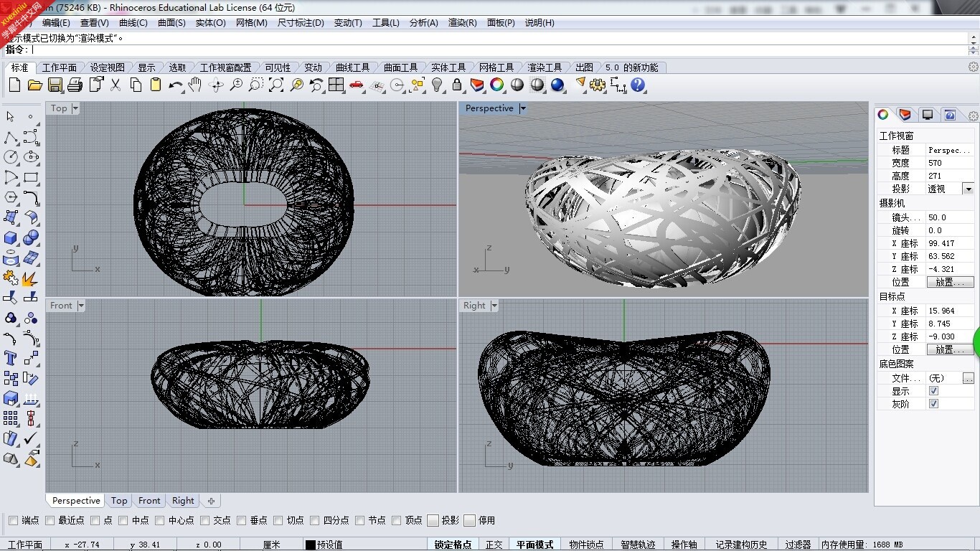Toggle 操作轴 gumball in status bar
This screenshot has width=980, height=551.
click(684, 545)
